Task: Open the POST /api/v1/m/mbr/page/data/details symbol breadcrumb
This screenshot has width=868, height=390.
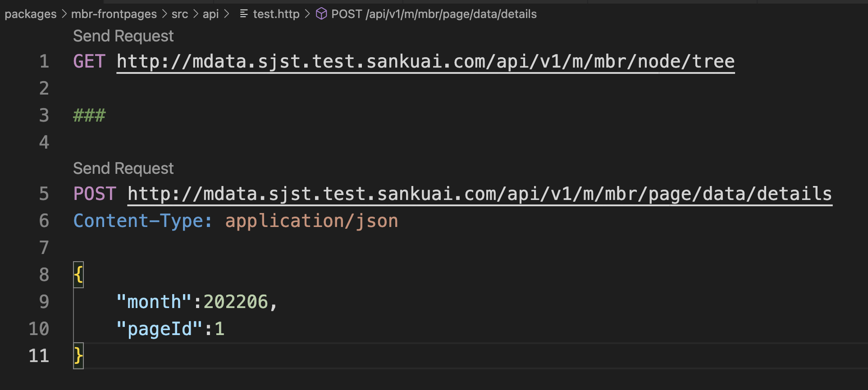Action: click(434, 14)
